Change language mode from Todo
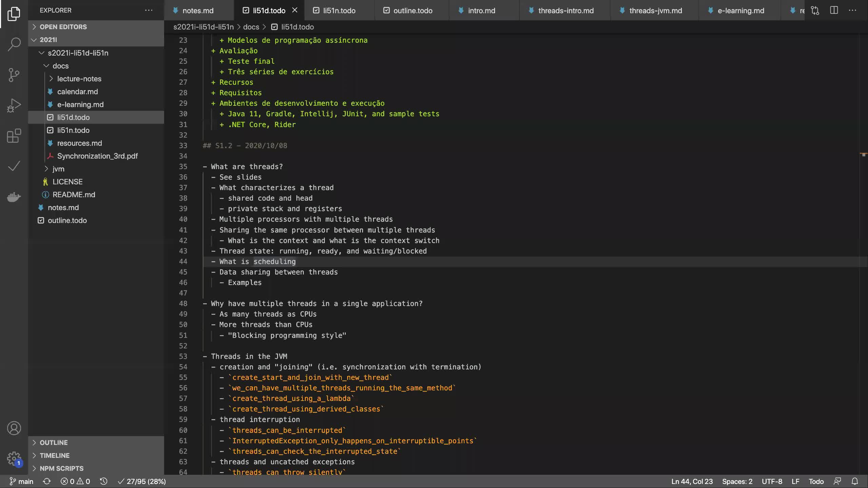Image resolution: width=868 pixels, height=488 pixels. tap(816, 481)
